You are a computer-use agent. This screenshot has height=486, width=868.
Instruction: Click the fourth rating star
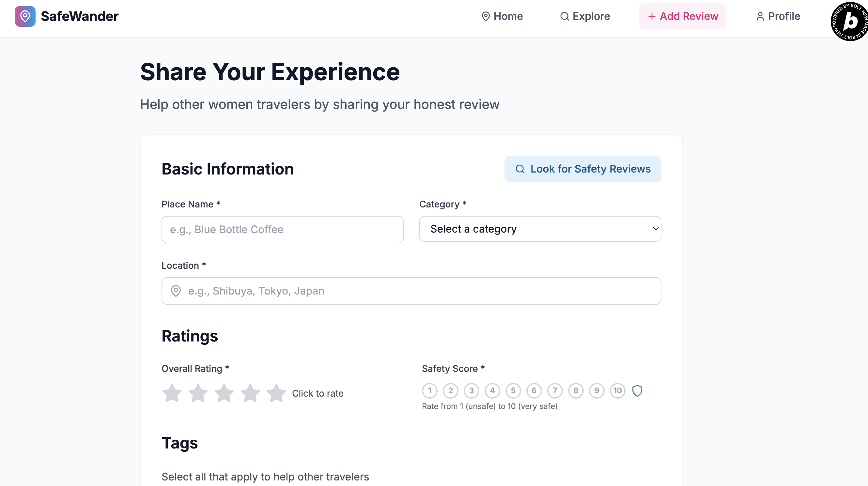pos(250,393)
